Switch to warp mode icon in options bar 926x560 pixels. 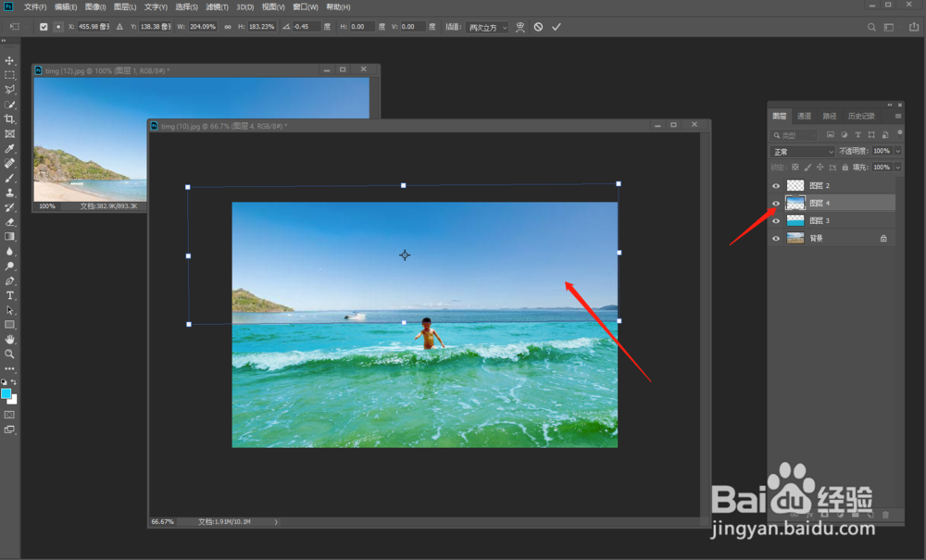tap(520, 27)
